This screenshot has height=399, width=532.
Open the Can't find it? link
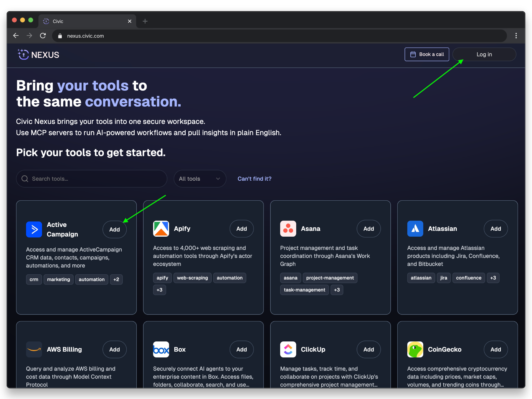coord(254,179)
